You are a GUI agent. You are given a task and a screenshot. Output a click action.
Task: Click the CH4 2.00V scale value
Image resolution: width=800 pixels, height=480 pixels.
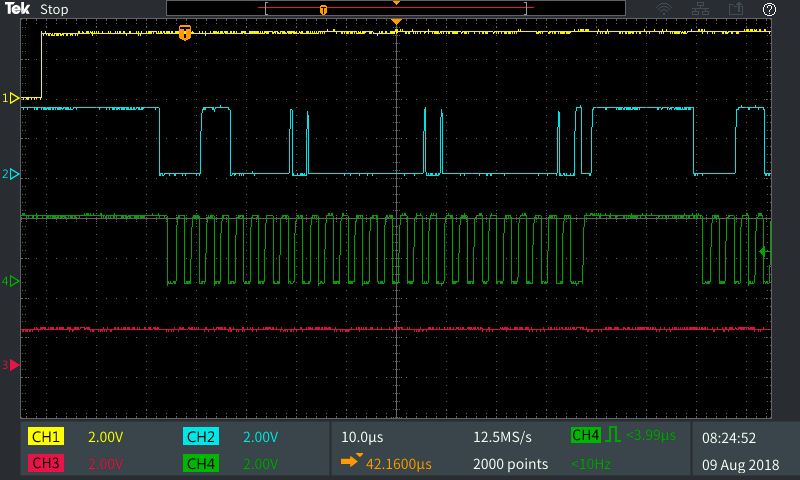coord(260,464)
